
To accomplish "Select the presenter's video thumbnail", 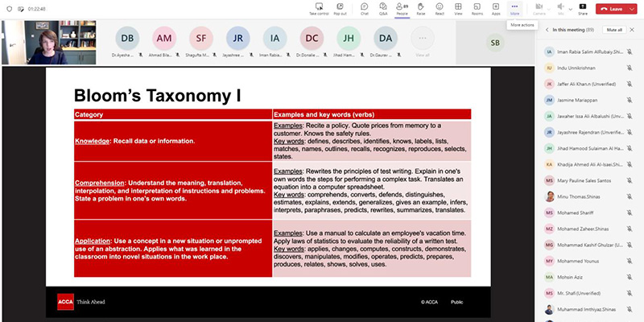I will tap(41, 42).
